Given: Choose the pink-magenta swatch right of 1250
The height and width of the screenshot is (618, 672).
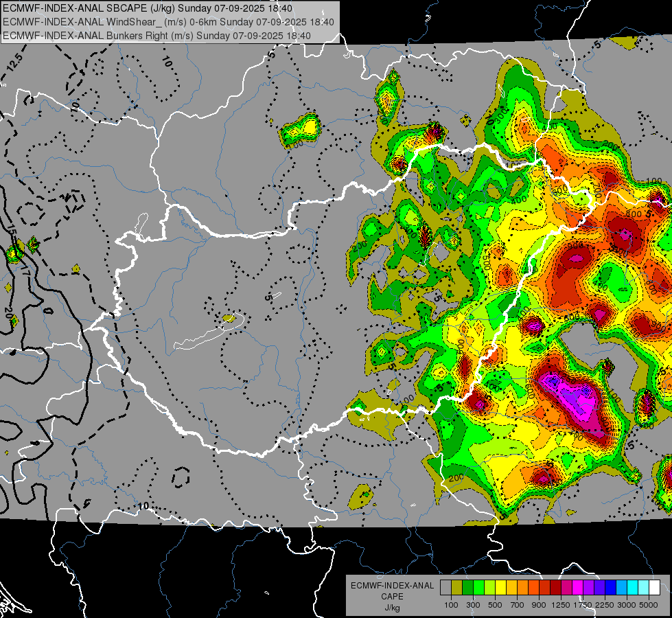Looking at the screenshot, I should coord(566,587).
